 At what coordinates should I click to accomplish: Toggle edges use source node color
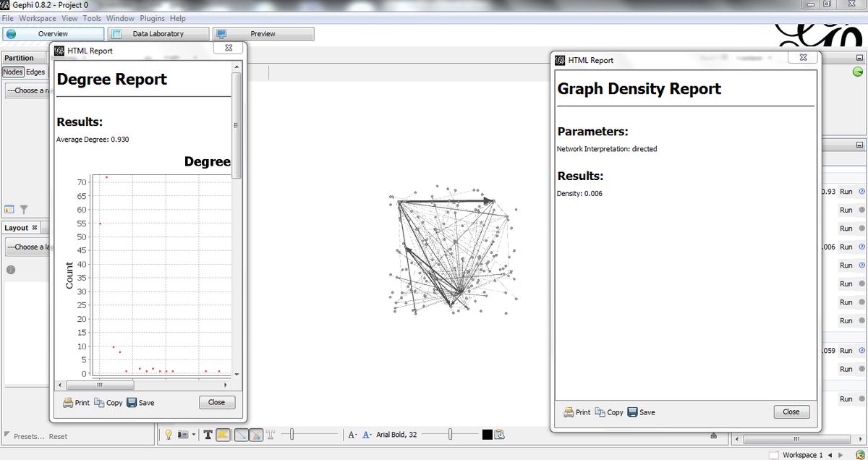(256, 435)
